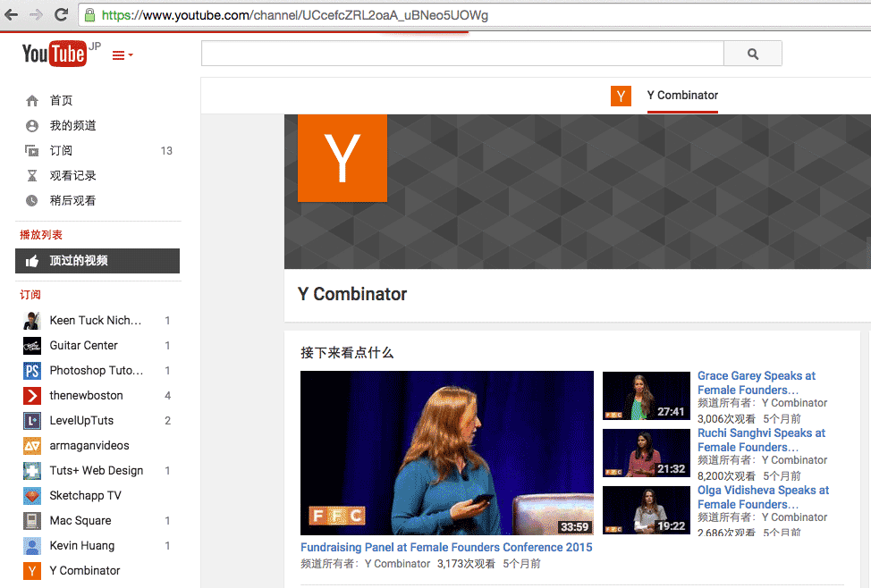Click the red 订阅 section heading
871x588 pixels.
[x=30, y=295]
